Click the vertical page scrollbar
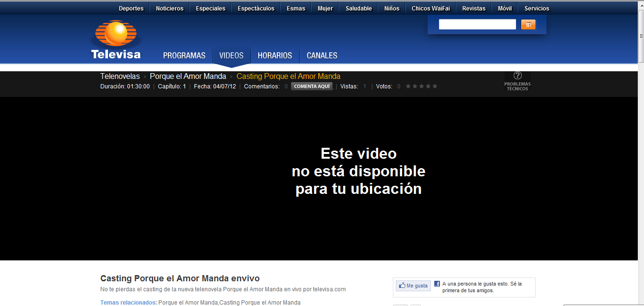Viewport: 644px width, 306px height. (x=641, y=143)
